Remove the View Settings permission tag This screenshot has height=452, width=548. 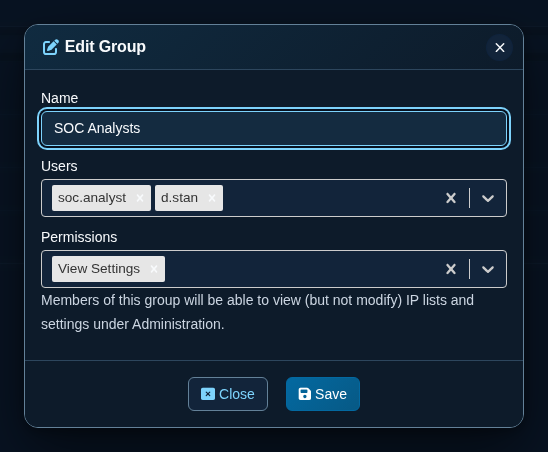point(154,269)
